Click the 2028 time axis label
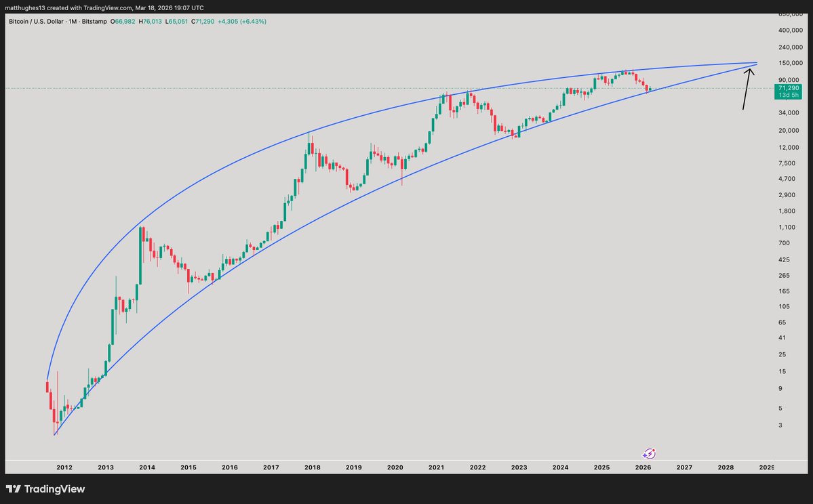 click(726, 467)
